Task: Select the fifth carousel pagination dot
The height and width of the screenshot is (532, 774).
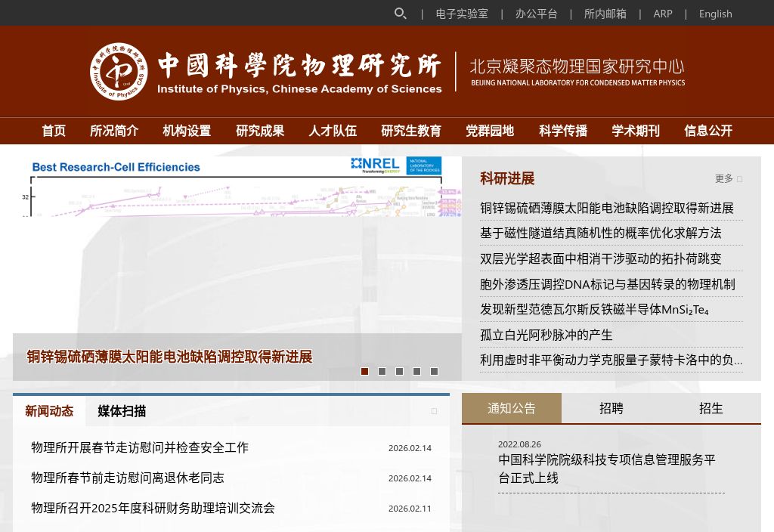Action: (x=434, y=371)
